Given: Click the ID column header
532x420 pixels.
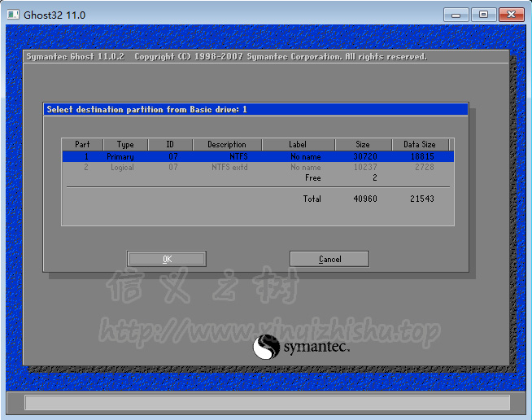Looking at the screenshot, I should (171, 145).
